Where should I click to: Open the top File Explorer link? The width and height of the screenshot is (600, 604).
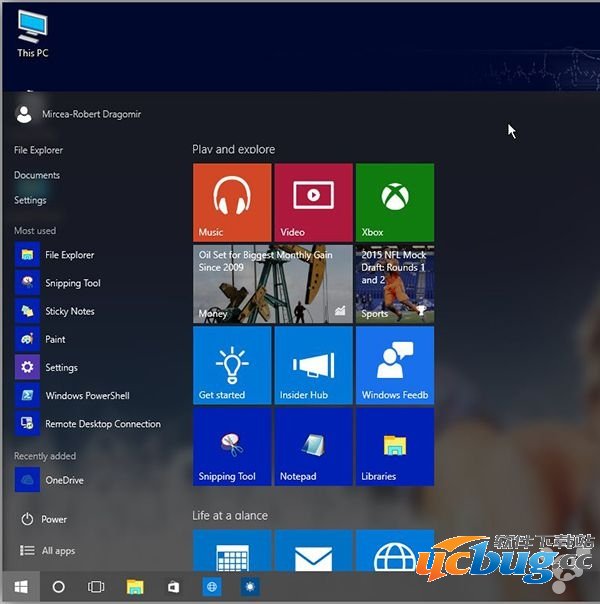tap(38, 150)
